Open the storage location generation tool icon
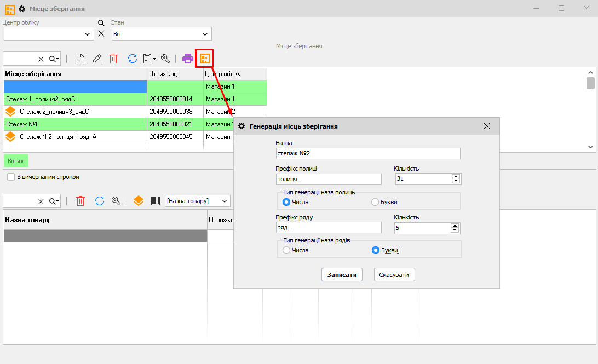Screen dimensions: 598x364 [x=204, y=59]
